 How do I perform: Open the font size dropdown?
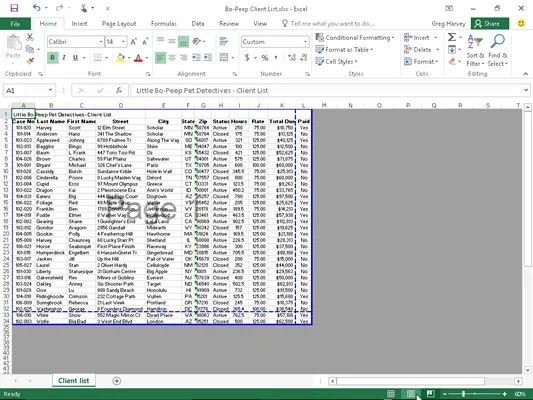click(x=123, y=42)
